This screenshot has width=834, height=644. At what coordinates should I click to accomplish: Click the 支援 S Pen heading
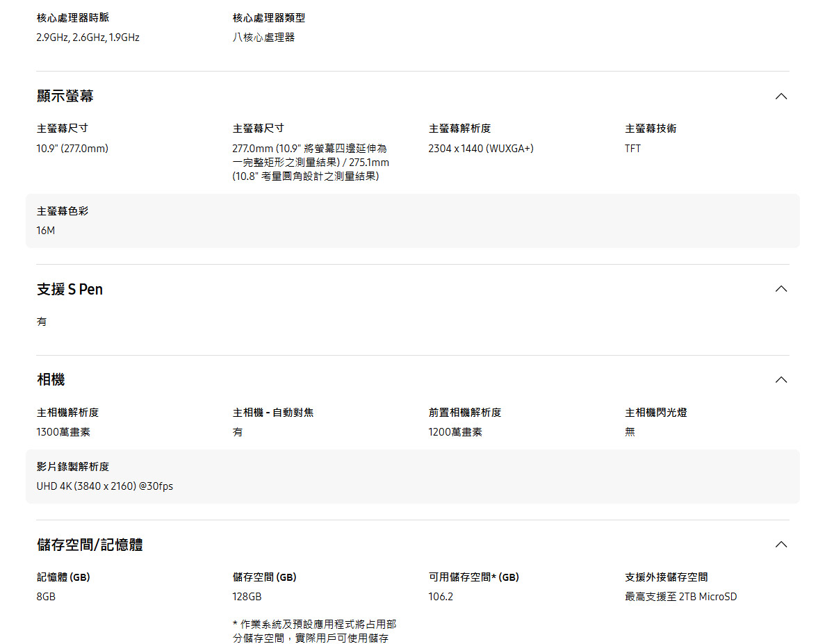pos(69,289)
